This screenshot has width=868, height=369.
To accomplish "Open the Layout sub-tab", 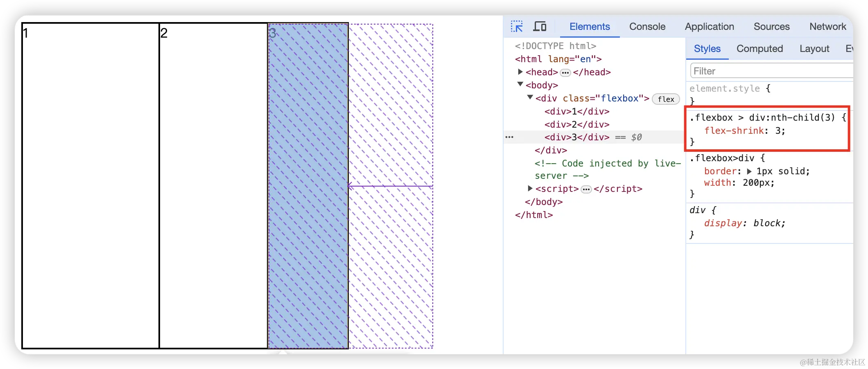I will click(x=814, y=49).
